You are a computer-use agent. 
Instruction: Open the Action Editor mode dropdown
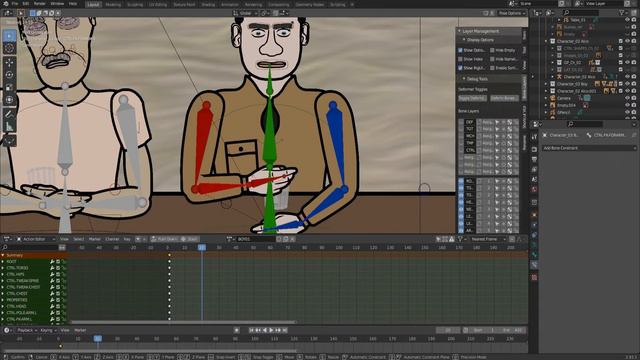coord(36,239)
